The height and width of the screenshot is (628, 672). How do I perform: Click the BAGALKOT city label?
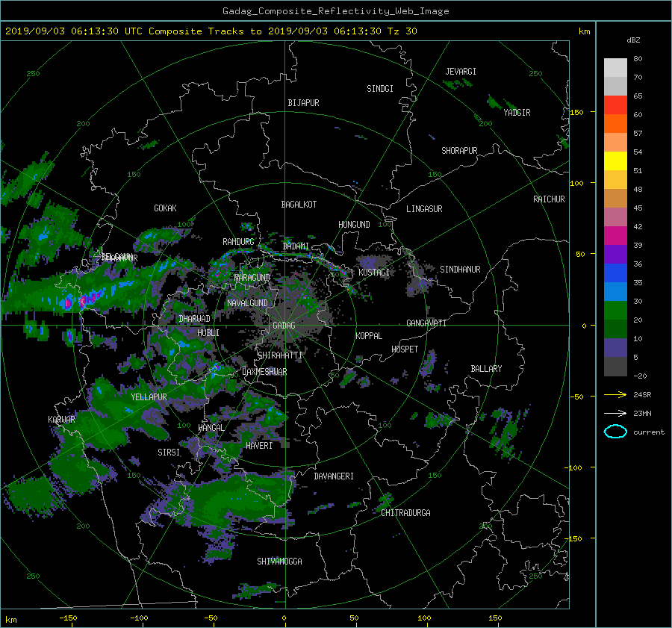tap(299, 205)
